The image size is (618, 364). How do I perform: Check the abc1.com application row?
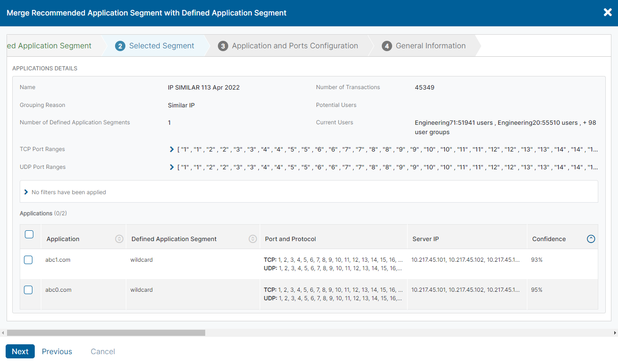pyautogui.click(x=28, y=259)
